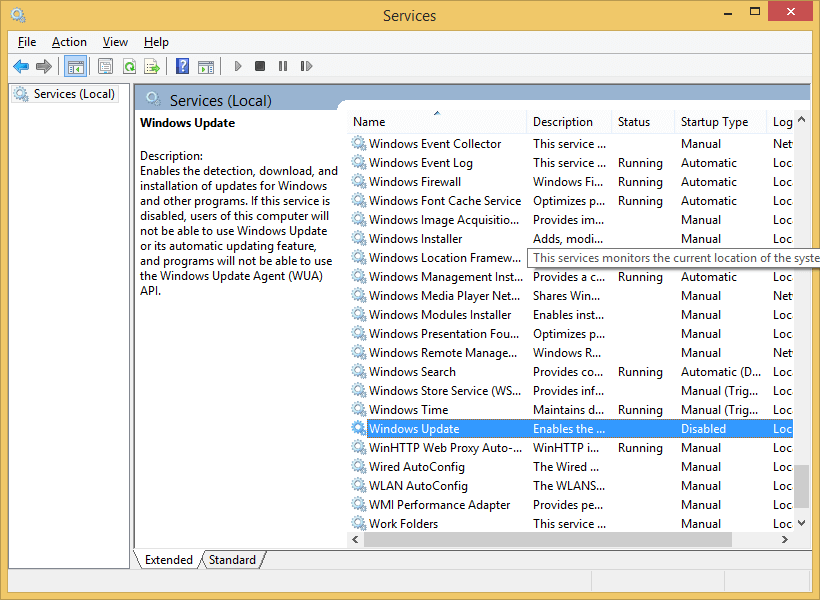
Task: Click Disabled startup type of Windows Update
Action: pos(703,429)
